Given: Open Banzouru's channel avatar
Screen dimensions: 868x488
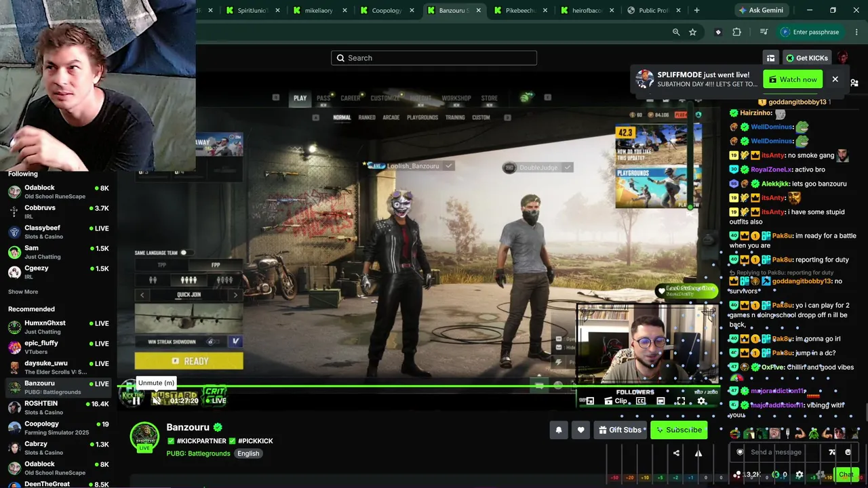Looking at the screenshot, I should tap(144, 436).
